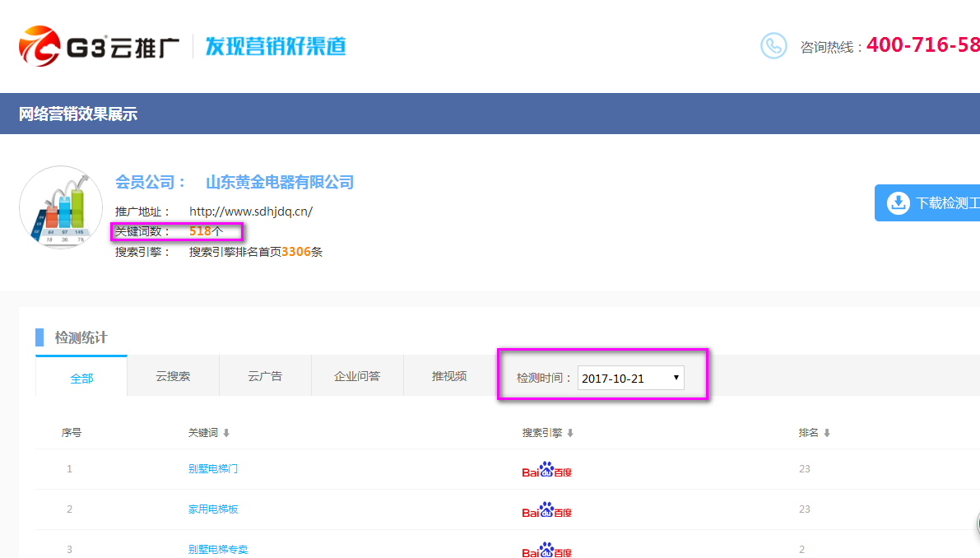This screenshot has width=980, height=558.
Task: Open keyword link 别墅电梯门
Action: [x=213, y=468]
